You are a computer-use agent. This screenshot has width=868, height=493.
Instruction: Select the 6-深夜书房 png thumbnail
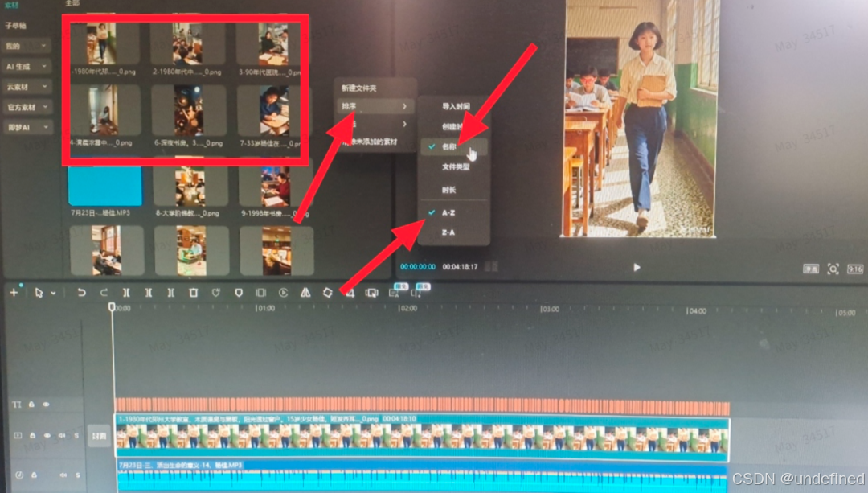188,111
